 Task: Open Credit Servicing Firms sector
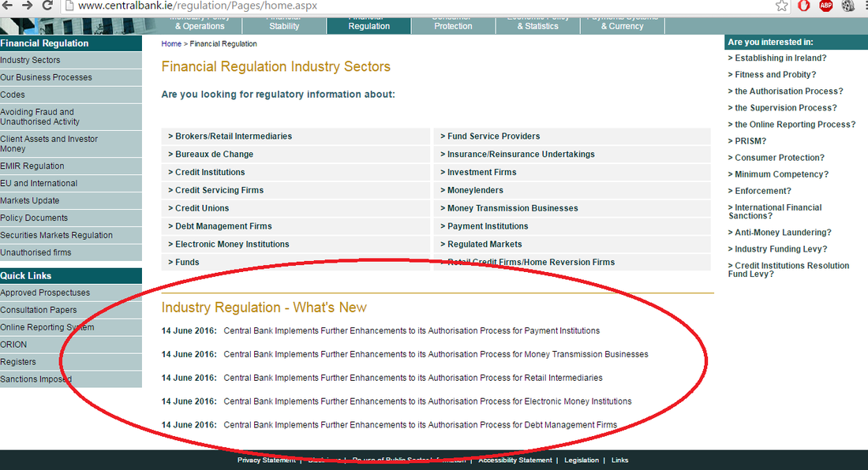[x=296, y=190]
